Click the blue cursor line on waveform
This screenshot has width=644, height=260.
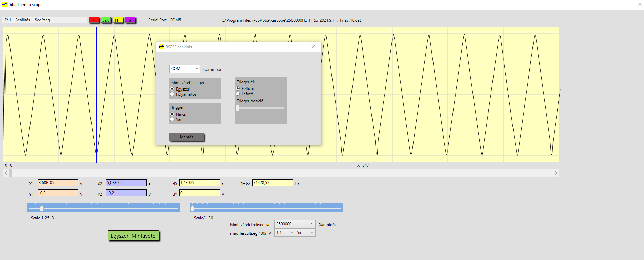pos(97,95)
